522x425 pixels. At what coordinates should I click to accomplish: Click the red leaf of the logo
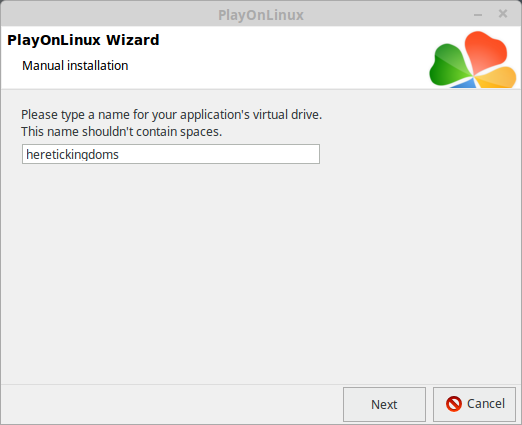485,52
